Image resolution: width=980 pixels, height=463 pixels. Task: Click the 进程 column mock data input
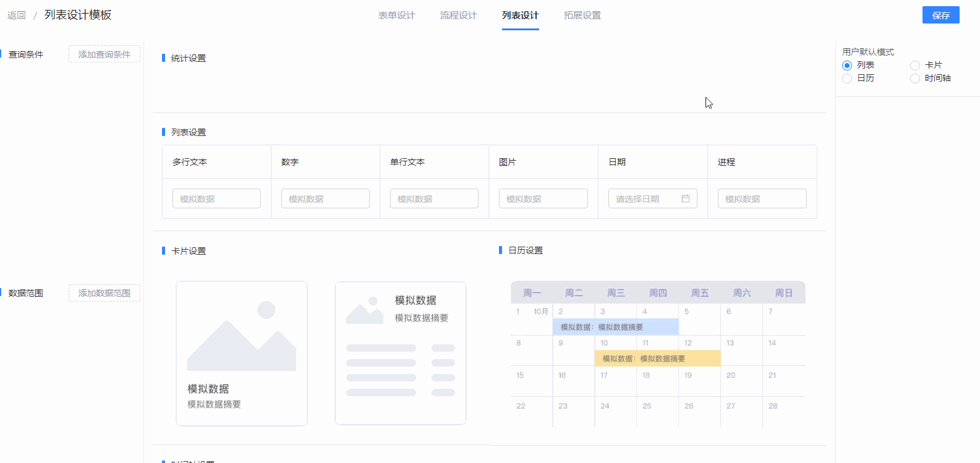pyautogui.click(x=762, y=198)
